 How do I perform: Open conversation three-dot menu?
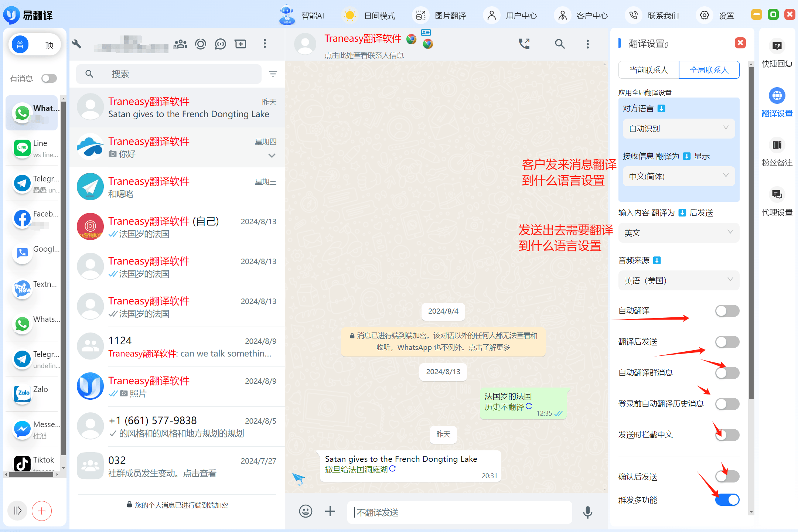[x=588, y=44]
